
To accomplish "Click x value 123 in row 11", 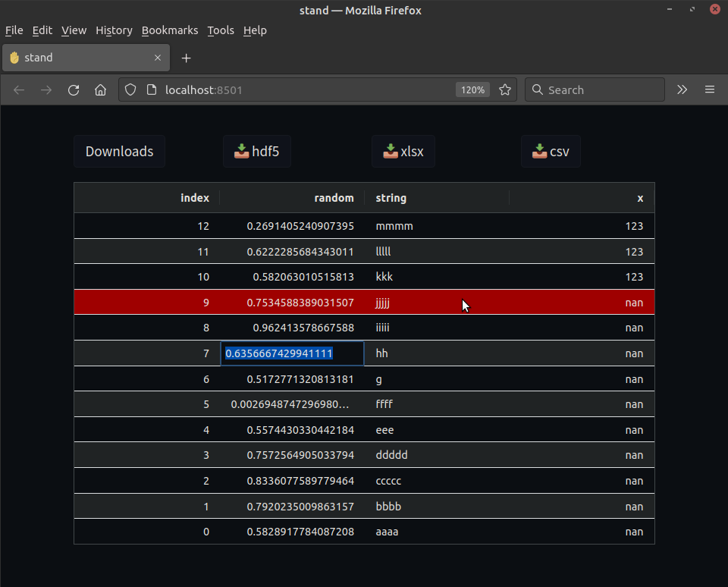I will [582, 252].
